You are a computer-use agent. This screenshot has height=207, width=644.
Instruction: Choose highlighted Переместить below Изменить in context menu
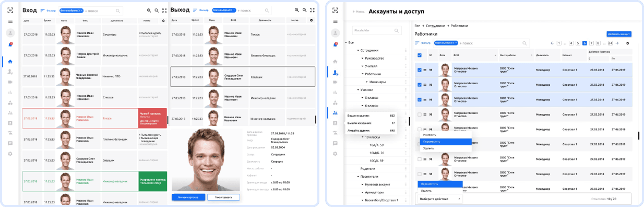click(446, 142)
